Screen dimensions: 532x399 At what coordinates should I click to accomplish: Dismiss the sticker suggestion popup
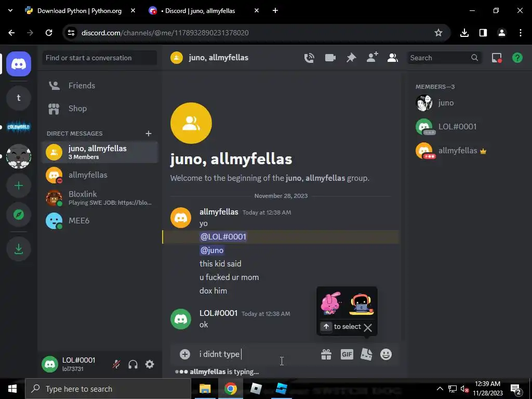pyautogui.click(x=368, y=327)
